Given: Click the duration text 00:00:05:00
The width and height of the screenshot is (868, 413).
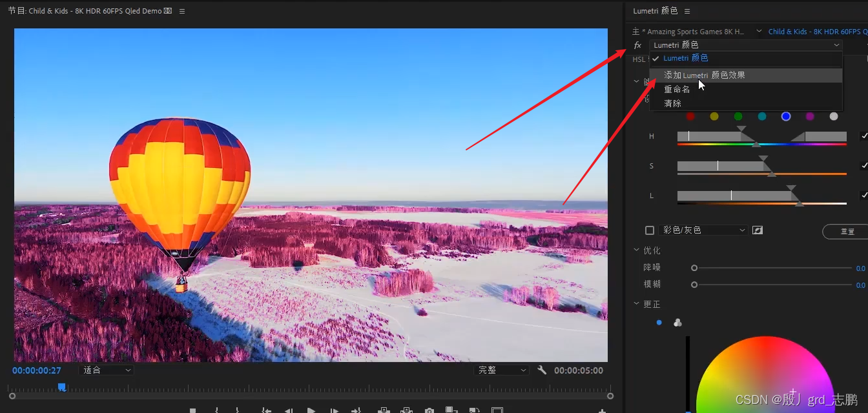Looking at the screenshot, I should tap(579, 370).
